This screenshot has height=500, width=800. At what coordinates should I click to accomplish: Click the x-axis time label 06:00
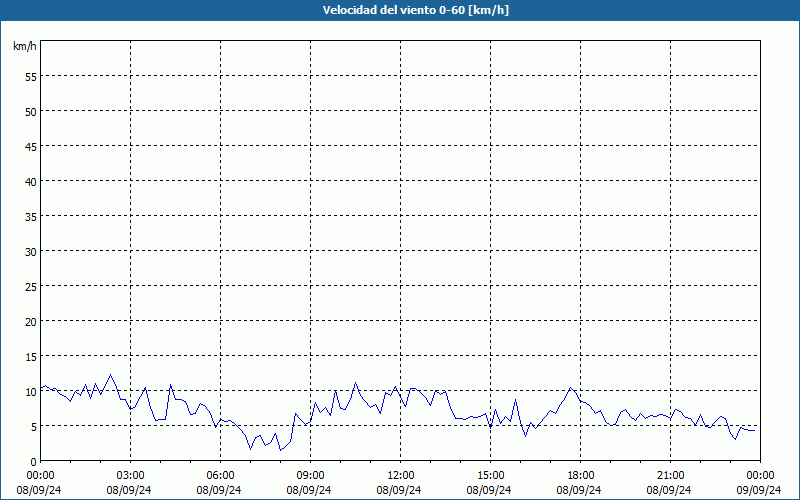pos(220,476)
